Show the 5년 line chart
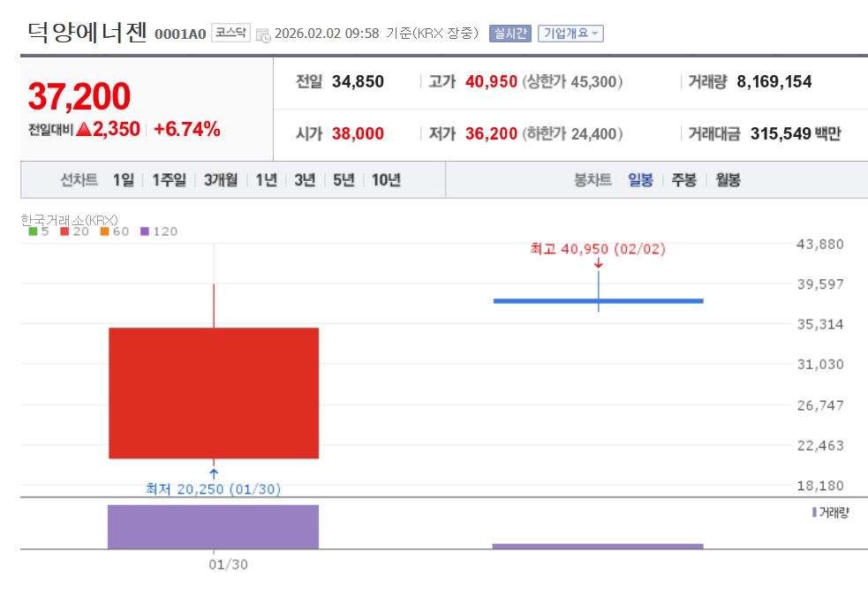Viewport: 868px width, 605px height. point(343,180)
